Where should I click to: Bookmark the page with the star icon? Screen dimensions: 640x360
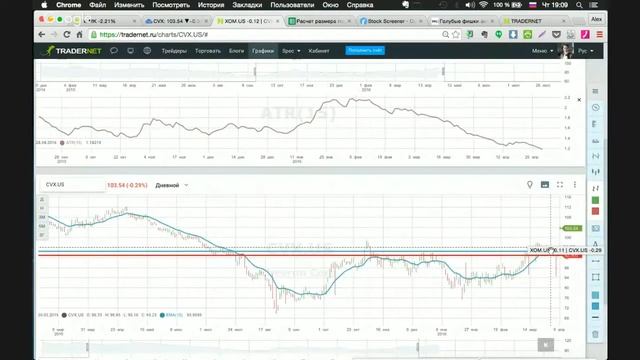pos(456,35)
